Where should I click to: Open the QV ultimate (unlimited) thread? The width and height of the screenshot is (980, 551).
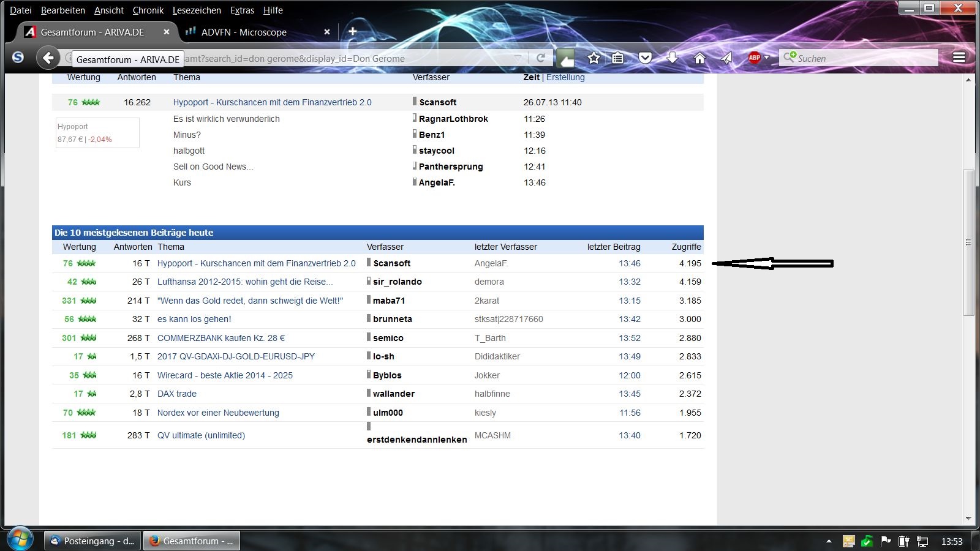coord(201,435)
